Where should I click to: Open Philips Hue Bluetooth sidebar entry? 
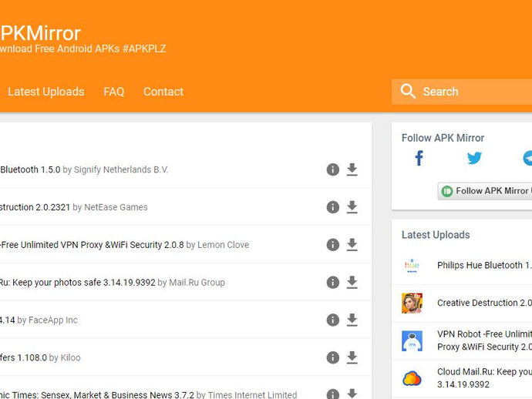click(484, 265)
